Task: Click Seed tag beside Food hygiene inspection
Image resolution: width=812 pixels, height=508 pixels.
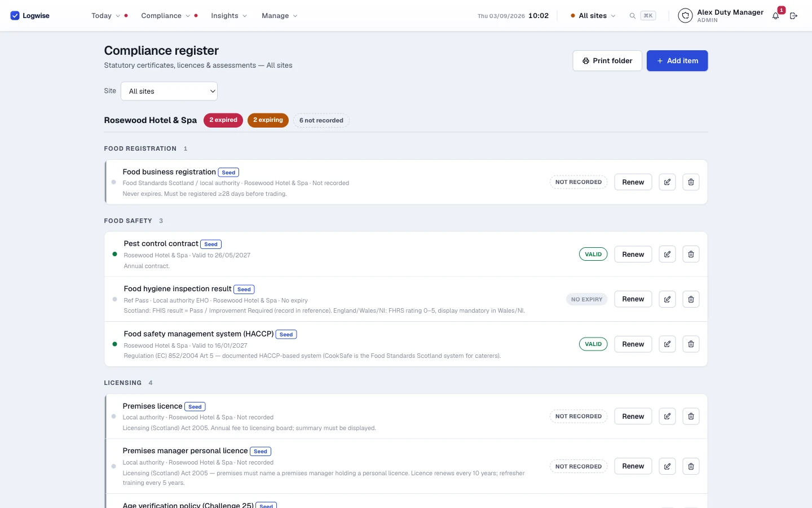Action: pyautogui.click(x=244, y=290)
